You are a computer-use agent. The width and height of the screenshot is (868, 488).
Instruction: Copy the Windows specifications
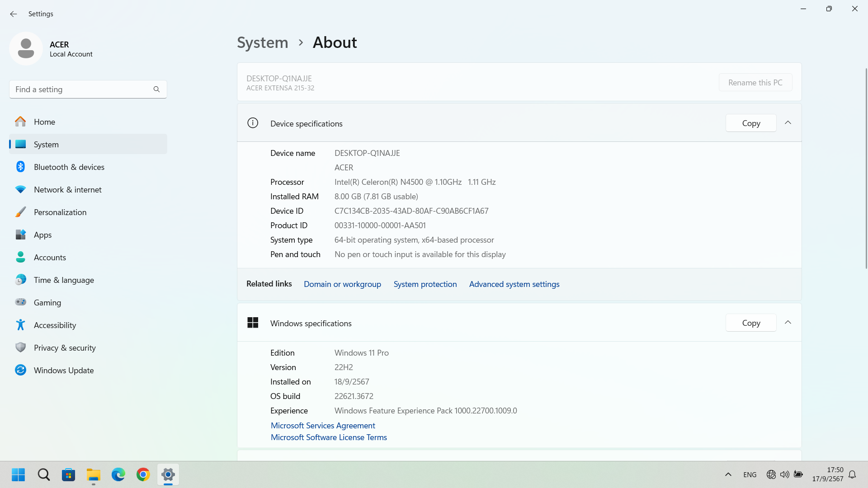coord(751,323)
